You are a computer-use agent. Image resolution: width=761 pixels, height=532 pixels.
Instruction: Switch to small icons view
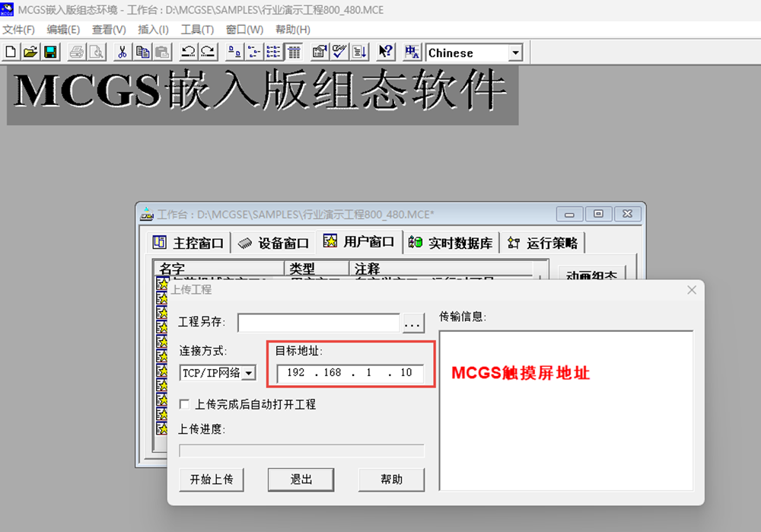pos(254,52)
